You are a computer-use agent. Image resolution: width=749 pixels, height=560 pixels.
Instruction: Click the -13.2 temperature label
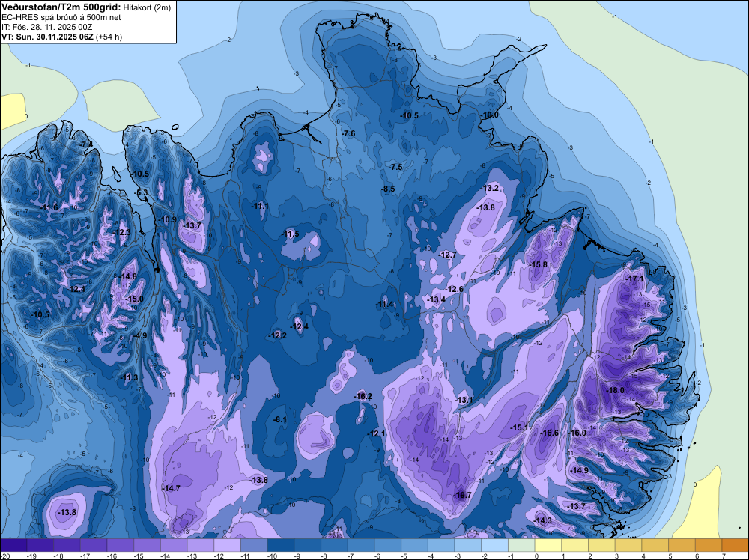tap(490, 188)
